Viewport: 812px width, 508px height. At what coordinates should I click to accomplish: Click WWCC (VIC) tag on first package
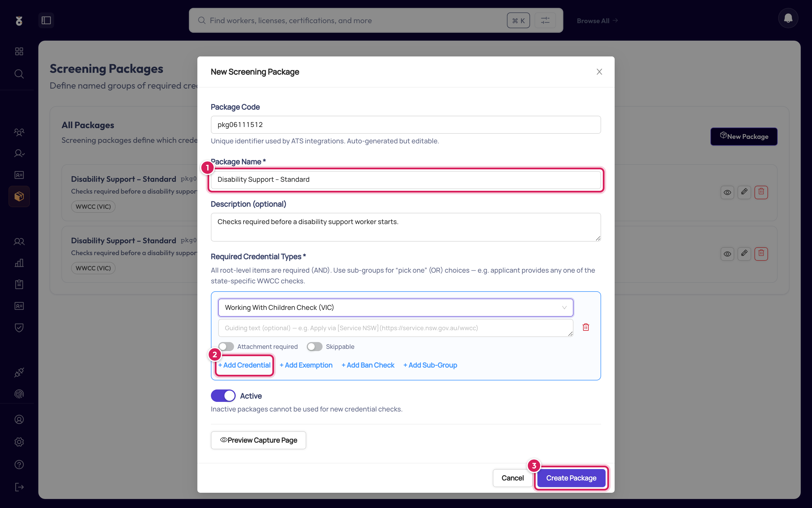pos(93,207)
